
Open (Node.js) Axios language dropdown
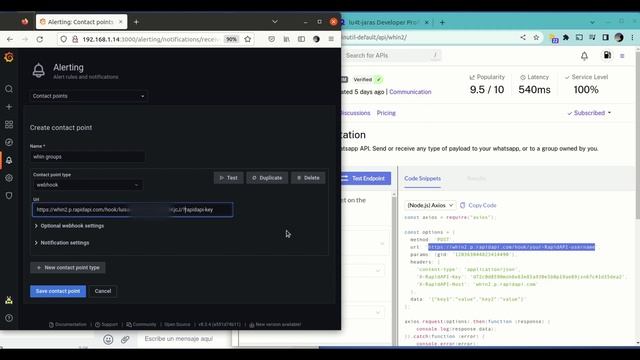(x=430, y=205)
